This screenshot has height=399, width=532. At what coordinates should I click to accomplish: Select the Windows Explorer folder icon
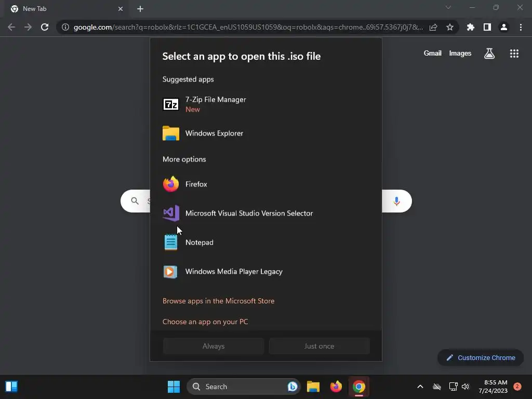click(x=170, y=134)
